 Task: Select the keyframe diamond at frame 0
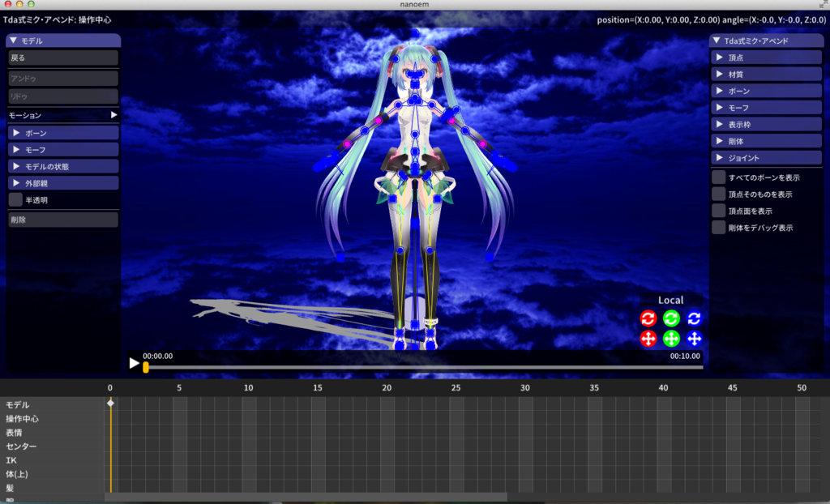110,405
